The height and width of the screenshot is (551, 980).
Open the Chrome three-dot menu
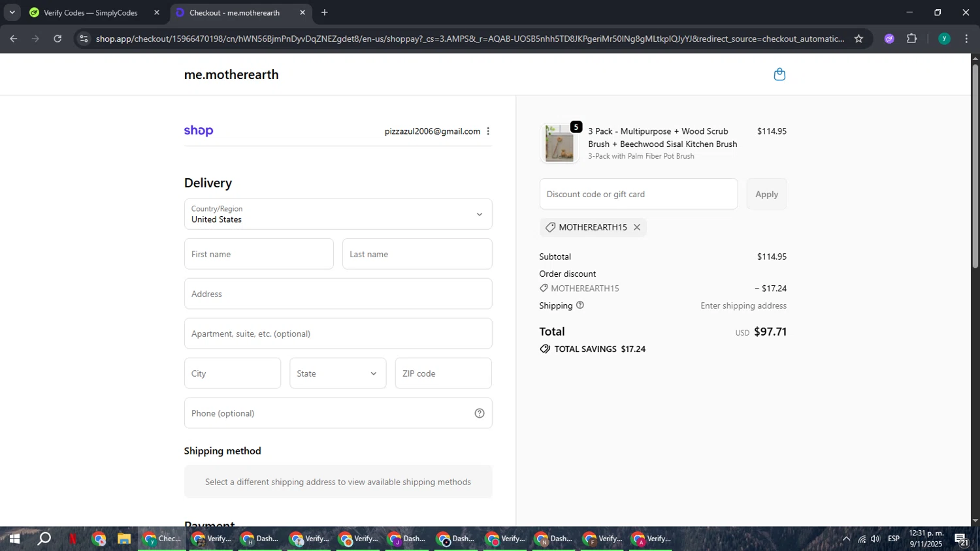[x=967, y=39]
